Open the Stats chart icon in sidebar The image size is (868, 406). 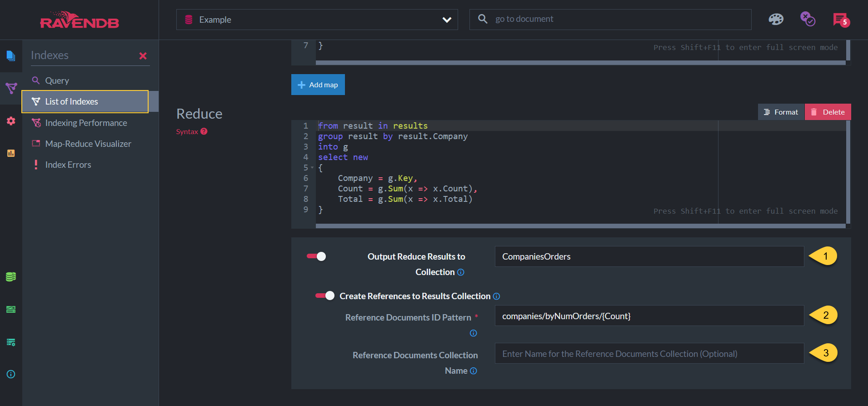pos(11,153)
